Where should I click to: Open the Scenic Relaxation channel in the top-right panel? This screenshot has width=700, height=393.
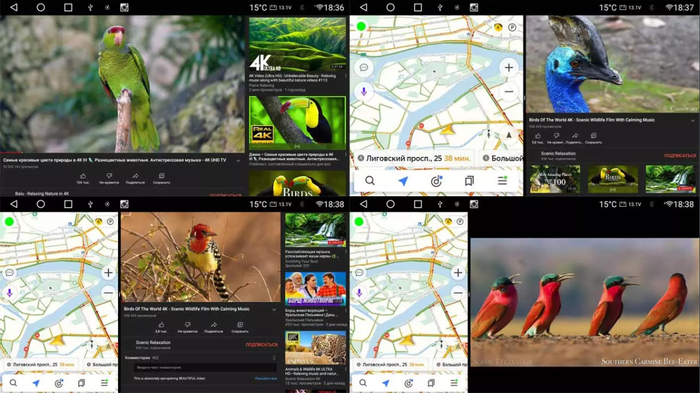point(558,155)
